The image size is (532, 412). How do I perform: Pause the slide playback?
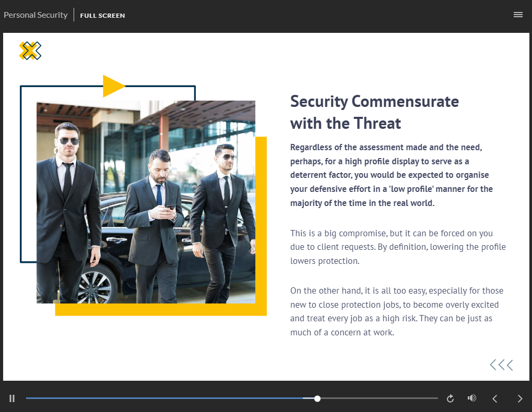(12, 398)
